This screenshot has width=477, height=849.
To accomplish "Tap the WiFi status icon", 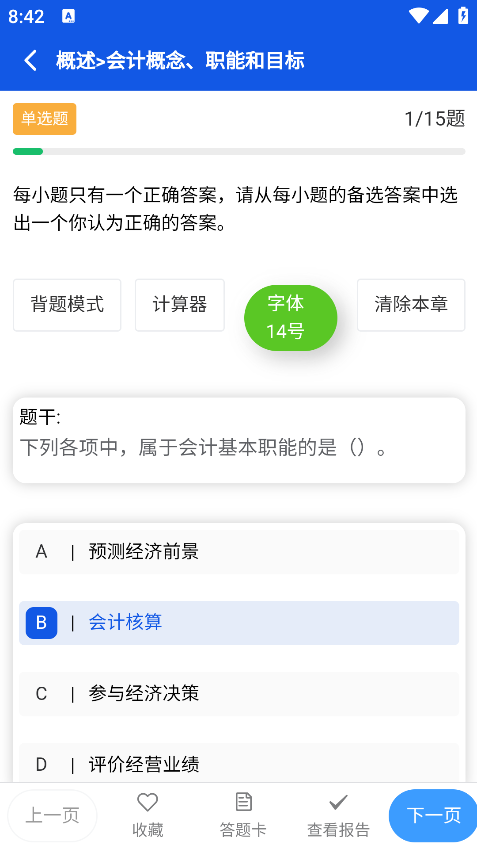I will coord(419,16).
